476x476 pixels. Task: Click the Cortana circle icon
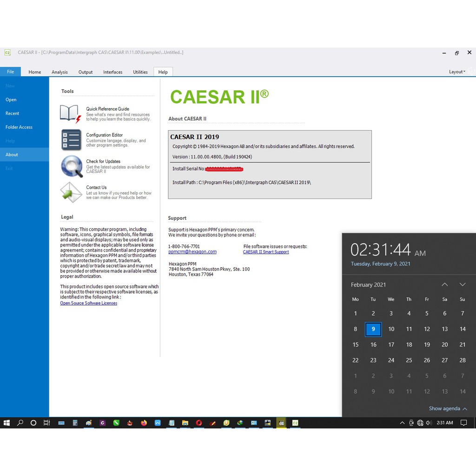pyautogui.click(x=33, y=423)
